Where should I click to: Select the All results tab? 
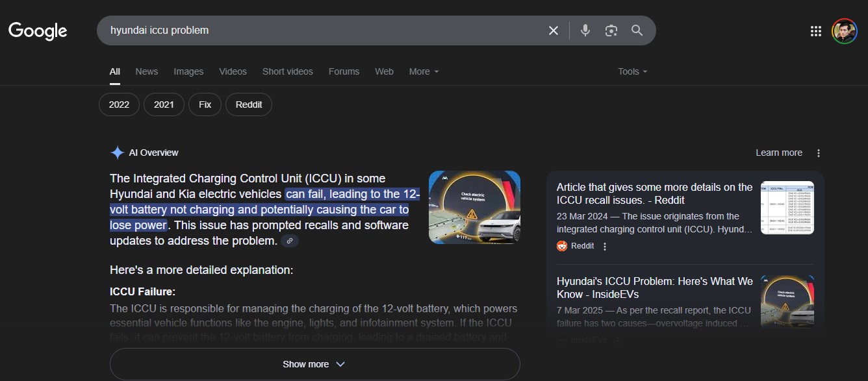tap(115, 71)
